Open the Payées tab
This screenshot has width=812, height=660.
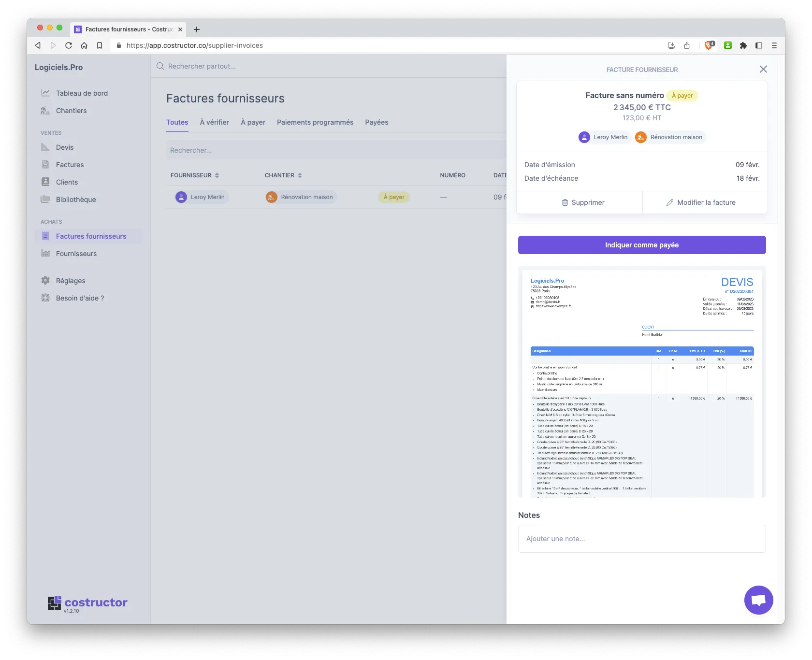pos(377,122)
